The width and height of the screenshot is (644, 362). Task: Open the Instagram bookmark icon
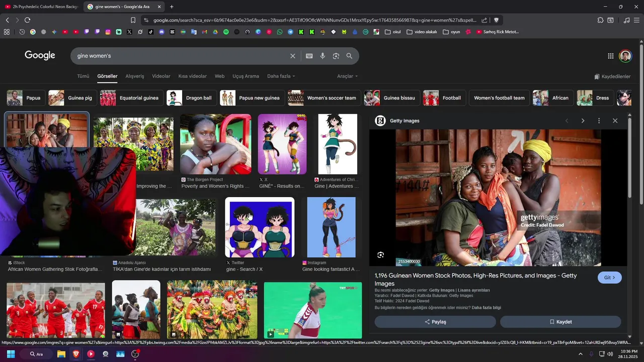[x=108, y=32]
